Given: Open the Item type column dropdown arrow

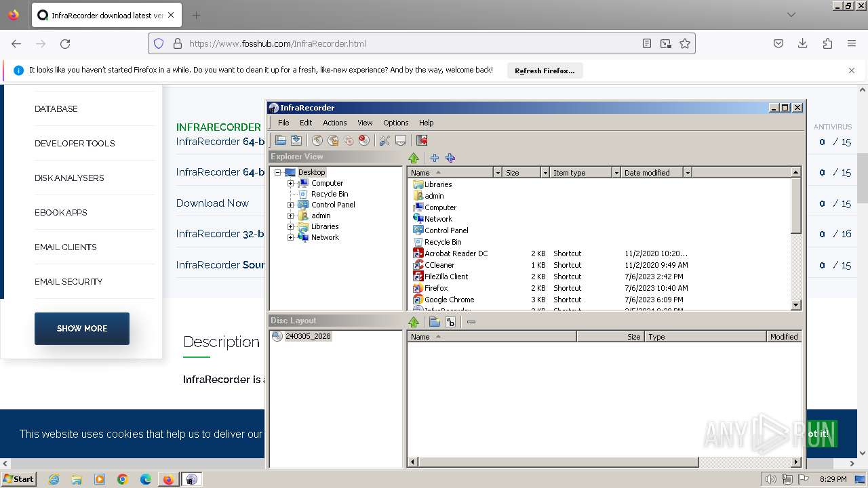Looking at the screenshot, I should pyautogui.click(x=616, y=173).
